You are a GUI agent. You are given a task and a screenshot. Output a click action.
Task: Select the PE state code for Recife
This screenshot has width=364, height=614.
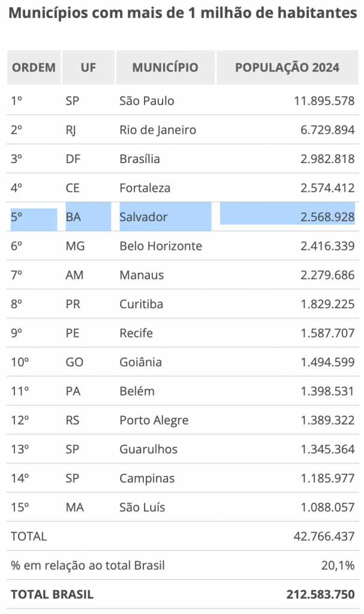pyautogui.click(x=73, y=333)
